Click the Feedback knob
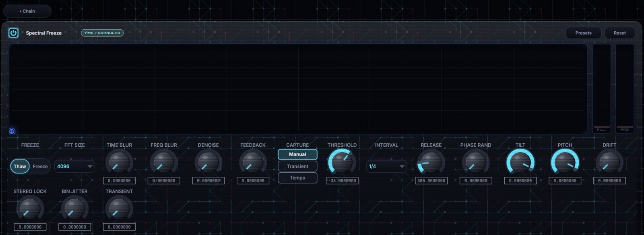This screenshot has height=235, width=644. click(x=253, y=163)
